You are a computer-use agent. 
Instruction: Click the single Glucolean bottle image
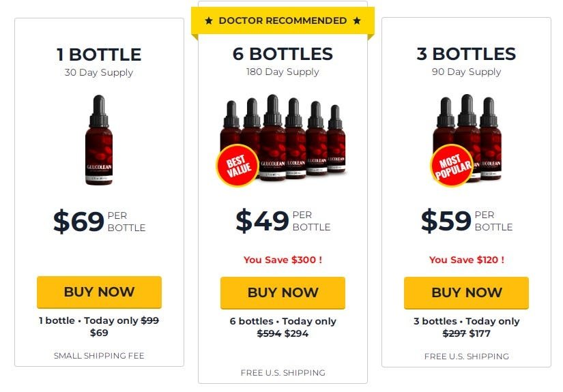(x=99, y=140)
